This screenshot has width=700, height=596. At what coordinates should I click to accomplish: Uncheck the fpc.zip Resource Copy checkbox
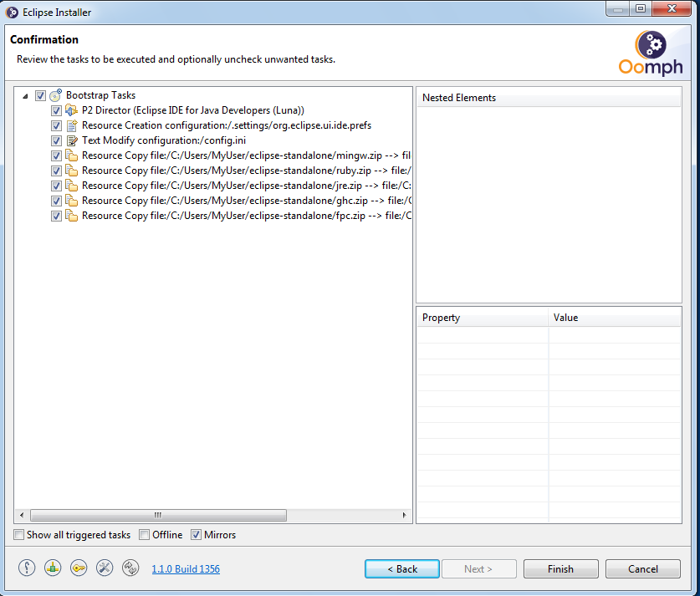(56, 216)
